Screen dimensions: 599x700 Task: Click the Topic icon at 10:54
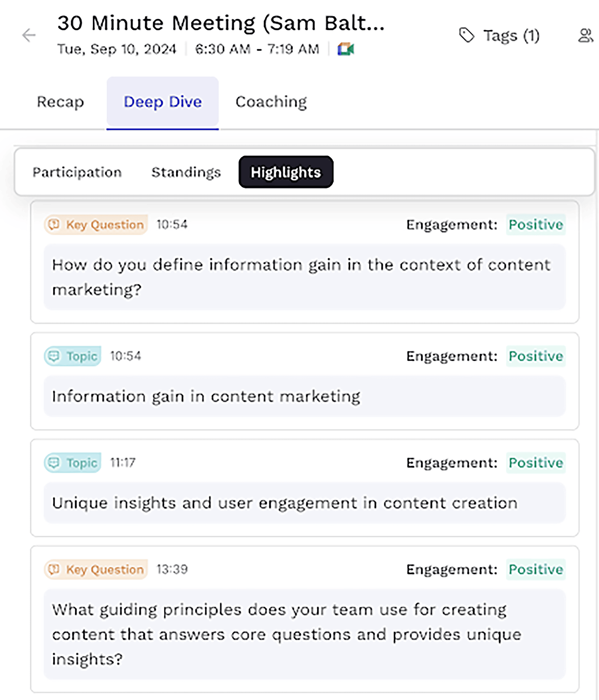(x=55, y=355)
